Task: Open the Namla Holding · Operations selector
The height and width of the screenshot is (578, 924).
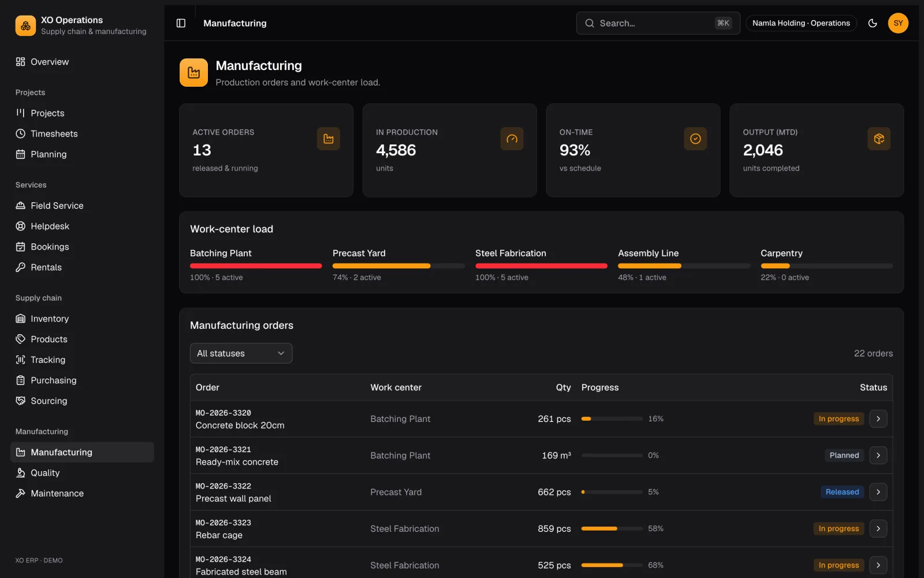Action: 801,23
